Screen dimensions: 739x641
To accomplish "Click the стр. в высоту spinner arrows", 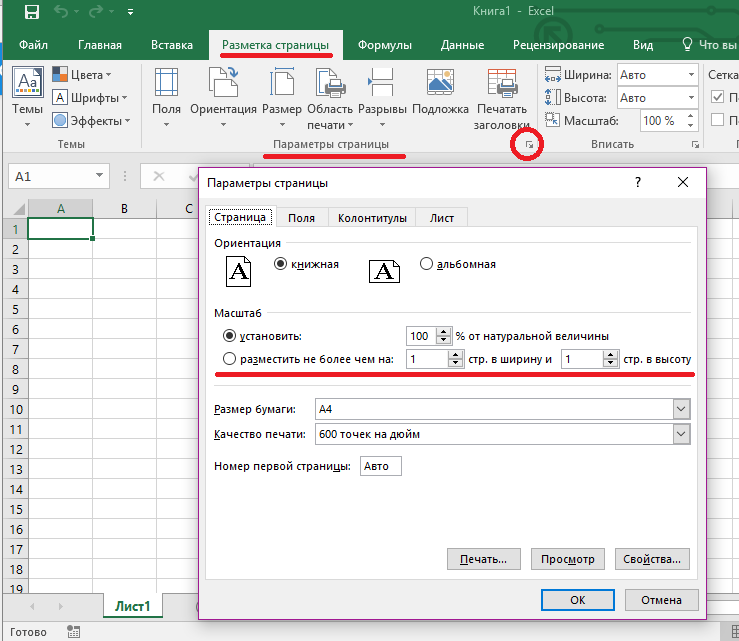I will point(611,359).
